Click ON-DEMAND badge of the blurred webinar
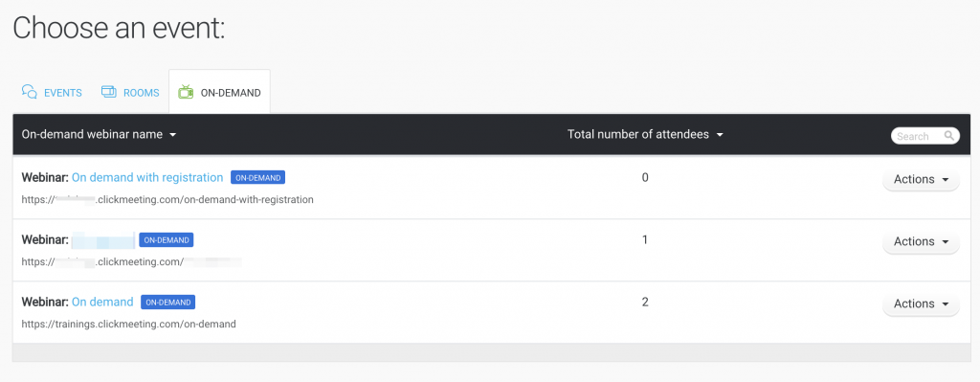 click(x=167, y=240)
